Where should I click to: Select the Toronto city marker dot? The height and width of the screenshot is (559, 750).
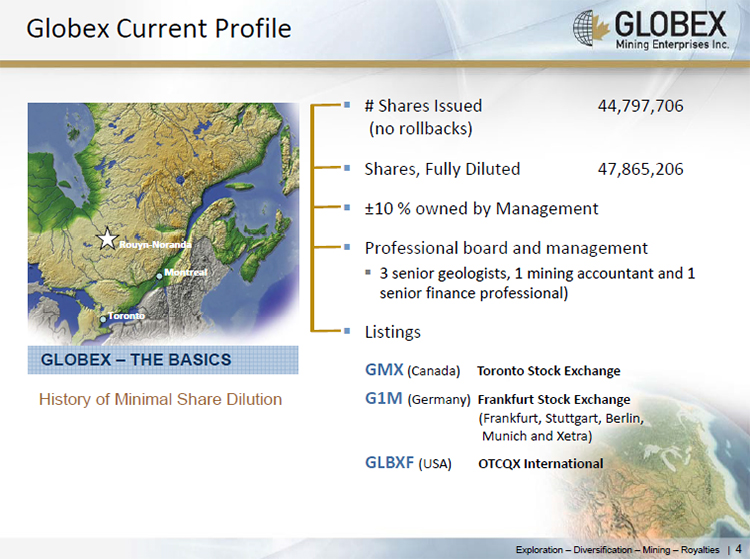click(x=103, y=319)
